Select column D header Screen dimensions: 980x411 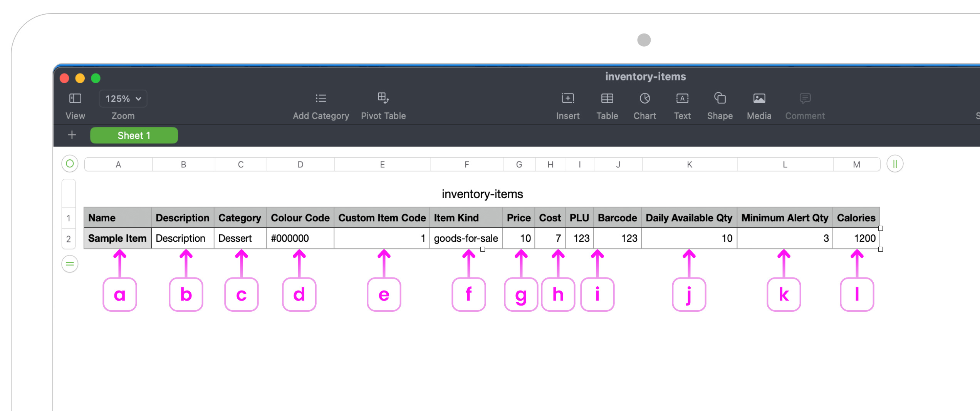point(300,164)
